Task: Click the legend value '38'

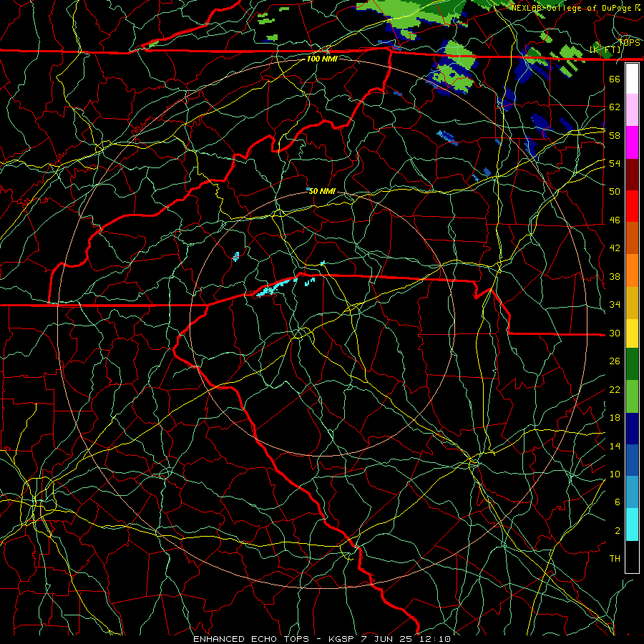Action: tap(615, 276)
